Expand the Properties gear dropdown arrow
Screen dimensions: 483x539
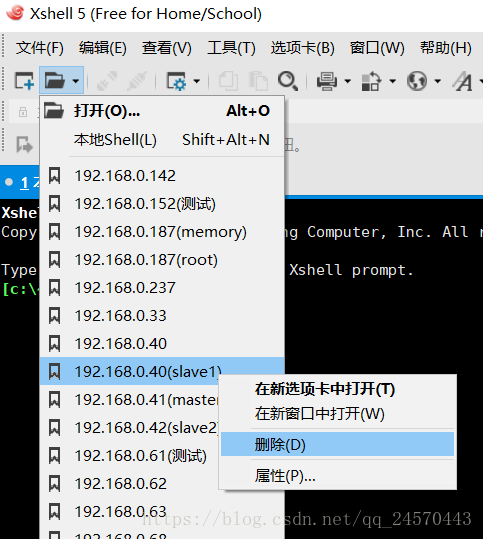coord(197,81)
